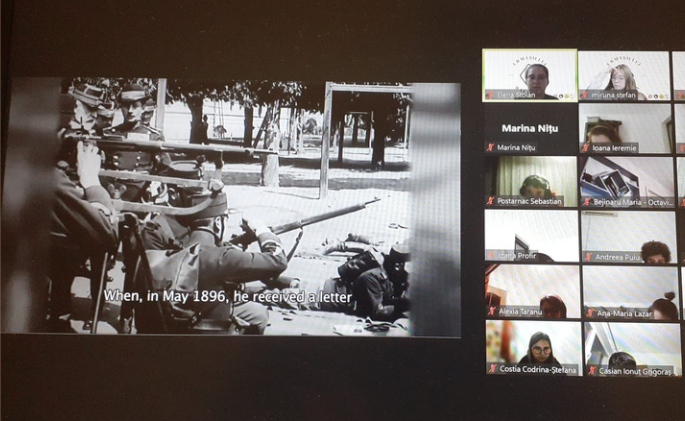Click the Alexia Taranu name label

click(520, 312)
